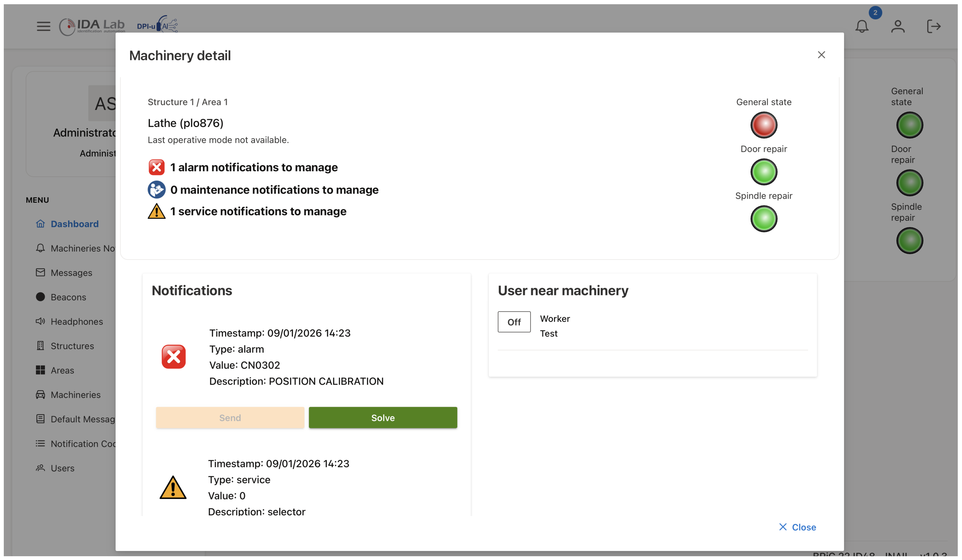Click the Notification Codes list icon

(x=40, y=443)
